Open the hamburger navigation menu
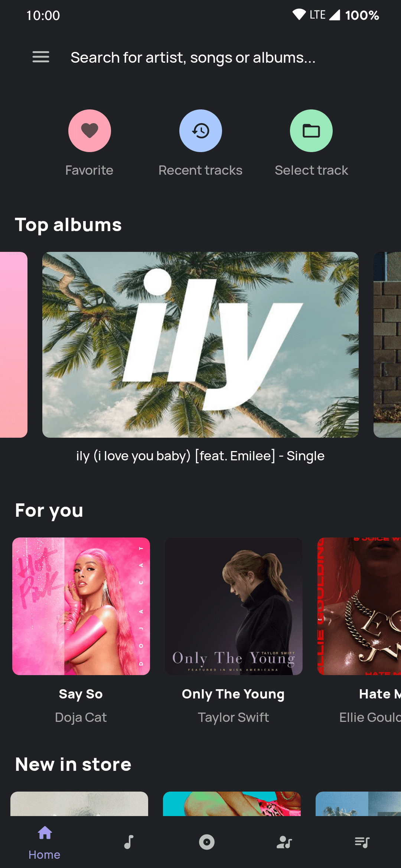Screen dimensions: 401x868 (41, 57)
